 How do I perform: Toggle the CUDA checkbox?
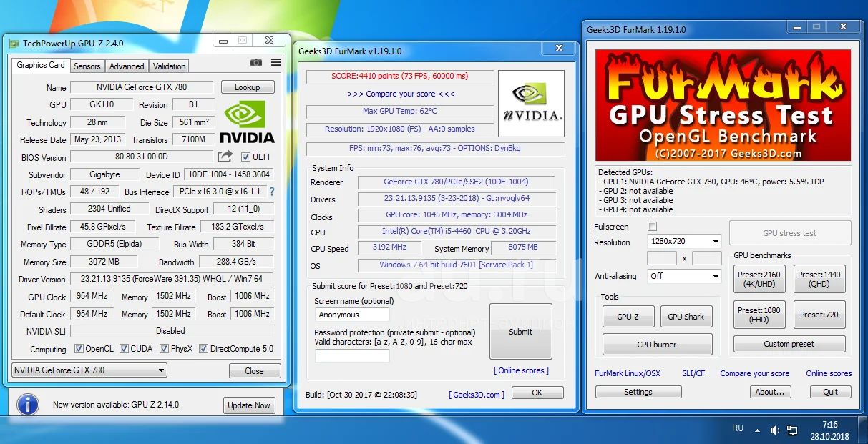point(125,349)
